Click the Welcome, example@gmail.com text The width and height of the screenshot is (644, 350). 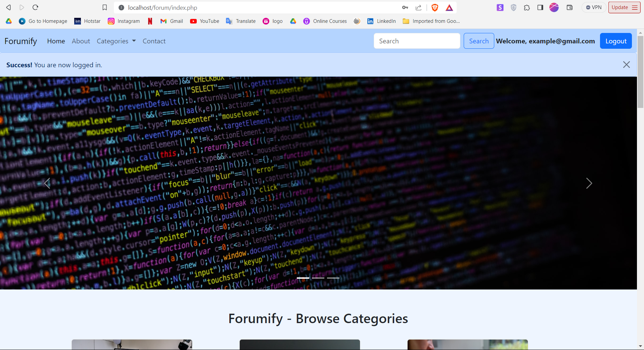545,41
